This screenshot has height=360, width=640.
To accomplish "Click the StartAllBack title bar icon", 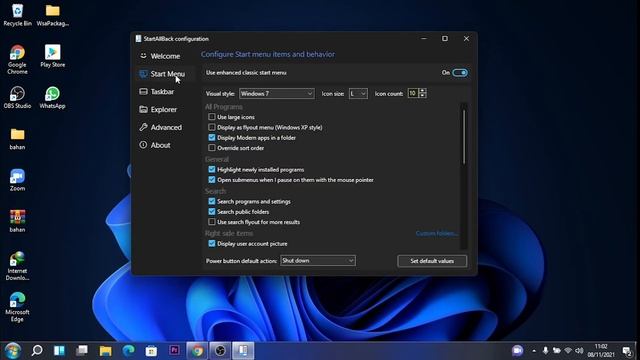I will coord(138,39).
